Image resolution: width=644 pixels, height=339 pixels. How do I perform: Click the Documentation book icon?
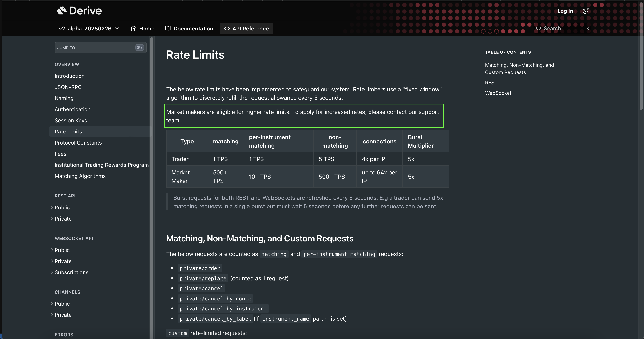pyautogui.click(x=168, y=29)
